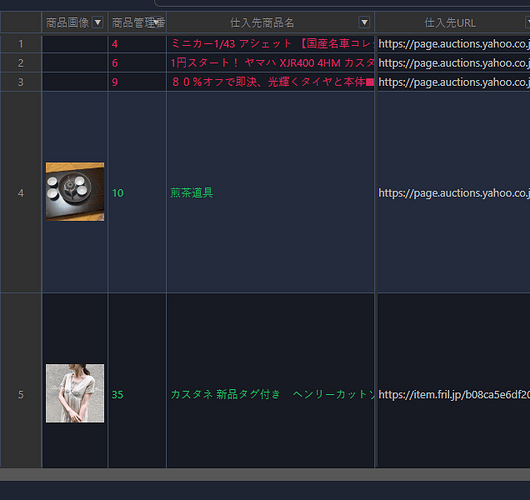
Task: Click the 煎茶道具 product name cell
Action: coord(270,193)
